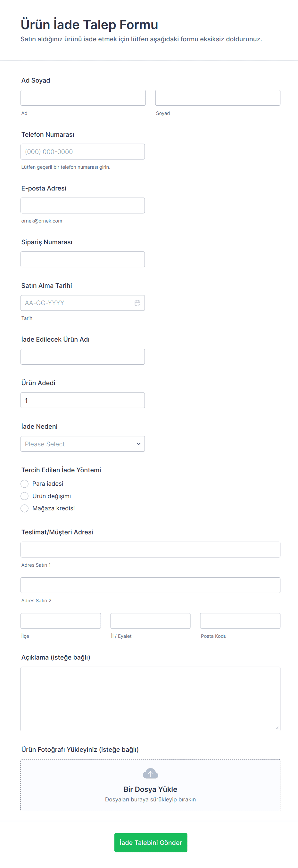The height and width of the screenshot is (868, 298).
Task: Open the İade Nedeni dropdown
Action: [83, 444]
